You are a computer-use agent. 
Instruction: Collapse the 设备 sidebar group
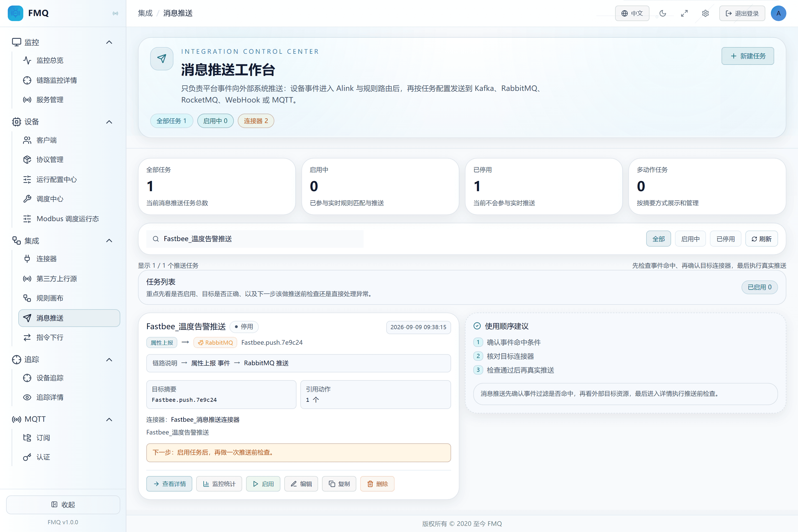pyautogui.click(x=109, y=122)
